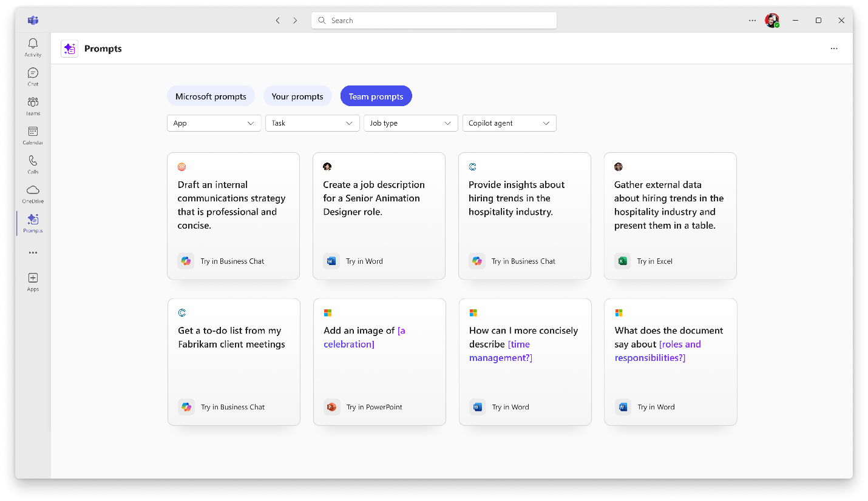This screenshot has width=868, height=501.
Task: Click Business Chat icon on internal communications card
Action: pos(186,261)
